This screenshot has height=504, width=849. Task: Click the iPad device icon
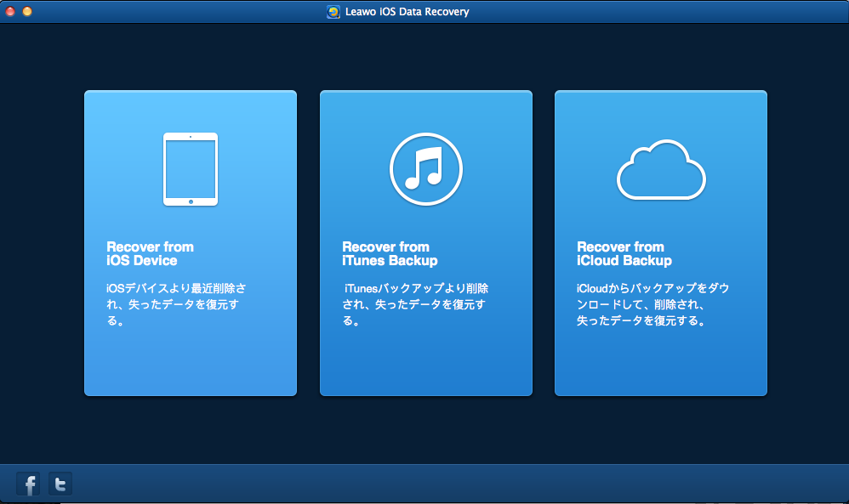point(191,168)
